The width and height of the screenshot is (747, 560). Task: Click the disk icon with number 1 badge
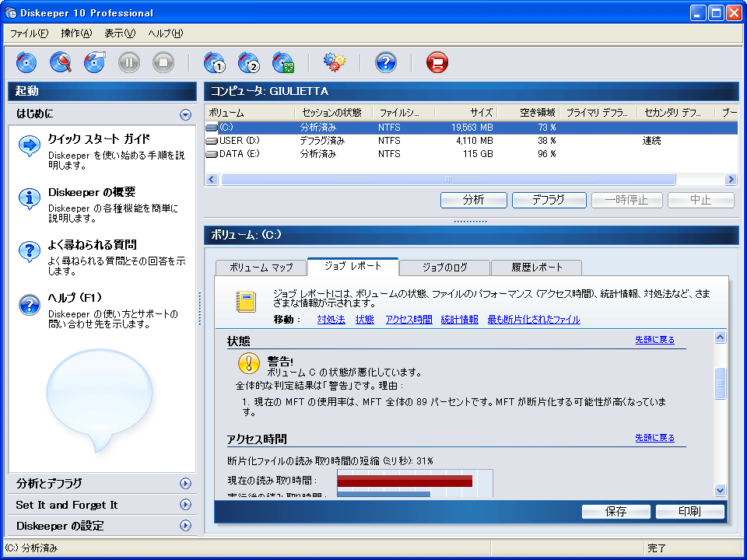pyautogui.click(x=214, y=62)
